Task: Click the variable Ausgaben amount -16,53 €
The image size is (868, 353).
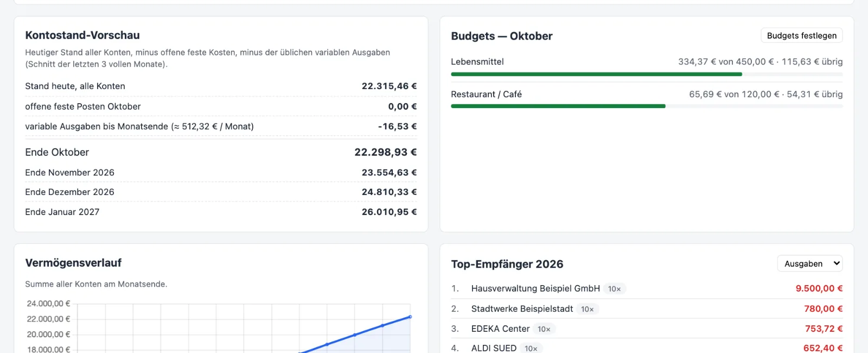Action: click(x=398, y=126)
